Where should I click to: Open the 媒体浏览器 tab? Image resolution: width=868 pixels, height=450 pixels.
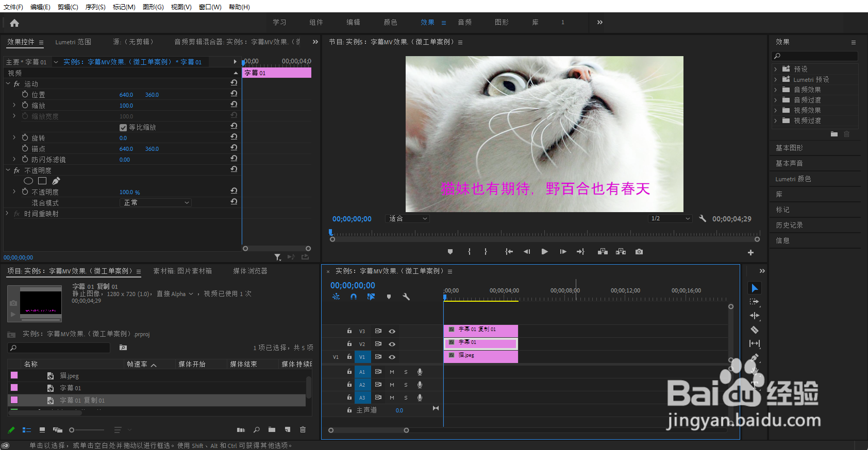tap(250, 271)
